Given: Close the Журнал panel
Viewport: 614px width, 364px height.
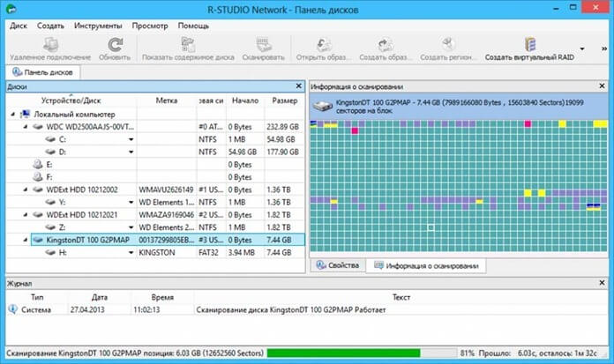Looking at the screenshot, I should 602,282.
